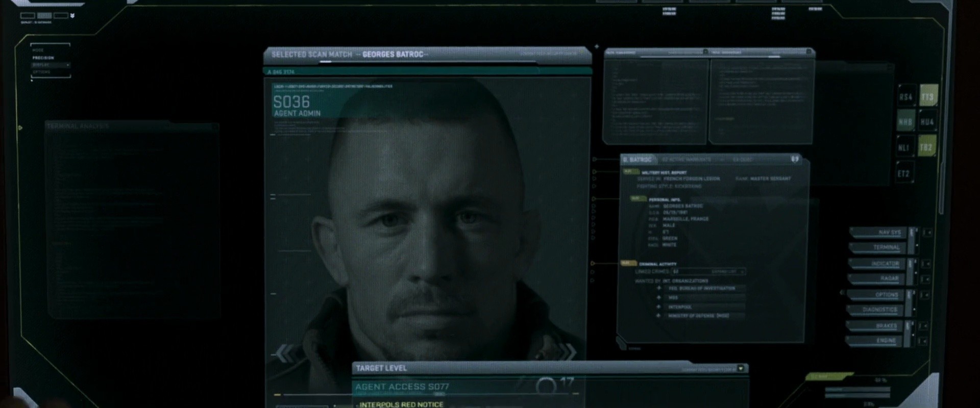Screen dimensions: 980x408
Task: Expand the Terminal Analysis panel arrow
Action: (20, 127)
